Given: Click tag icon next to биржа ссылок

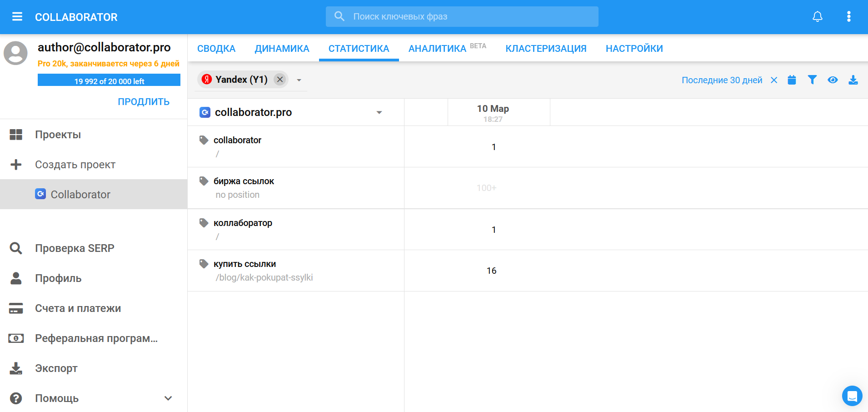Looking at the screenshot, I should (204, 181).
